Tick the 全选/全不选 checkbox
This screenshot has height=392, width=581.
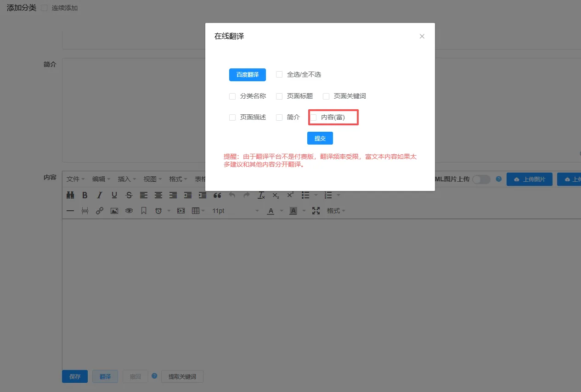279,74
